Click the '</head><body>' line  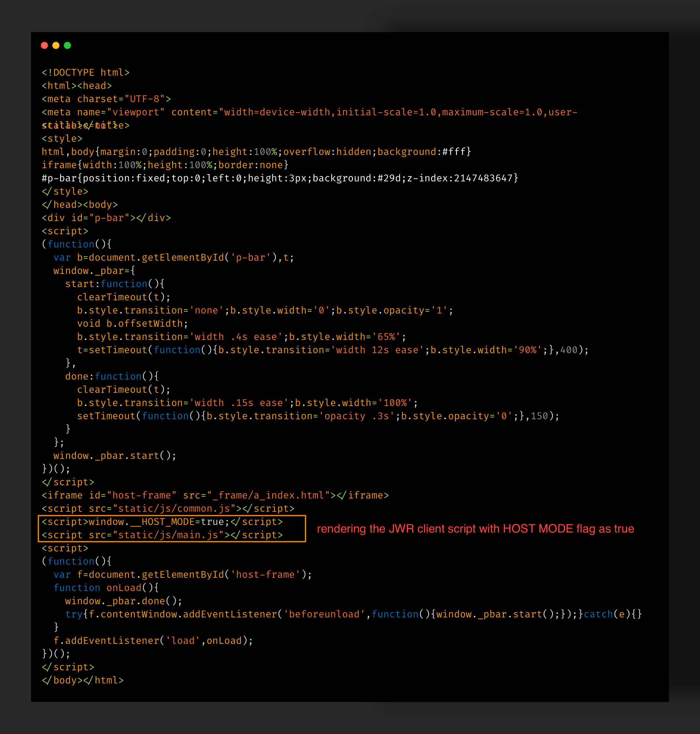[x=80, y=204]
